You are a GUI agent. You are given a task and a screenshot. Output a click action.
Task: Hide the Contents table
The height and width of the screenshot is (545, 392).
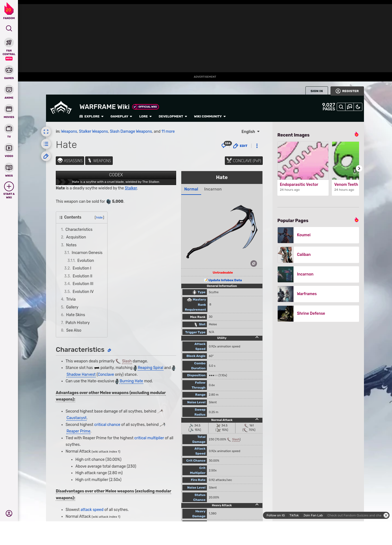click(99, 217)
